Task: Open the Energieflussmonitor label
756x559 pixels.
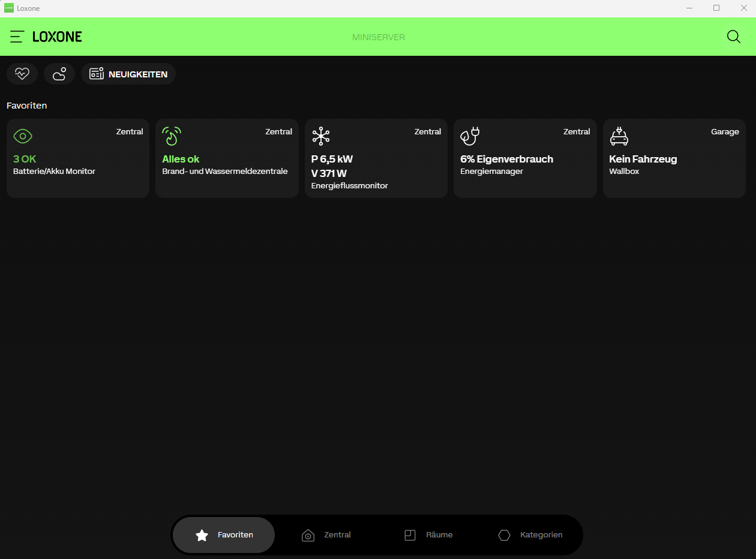Action: click(349, 186)
